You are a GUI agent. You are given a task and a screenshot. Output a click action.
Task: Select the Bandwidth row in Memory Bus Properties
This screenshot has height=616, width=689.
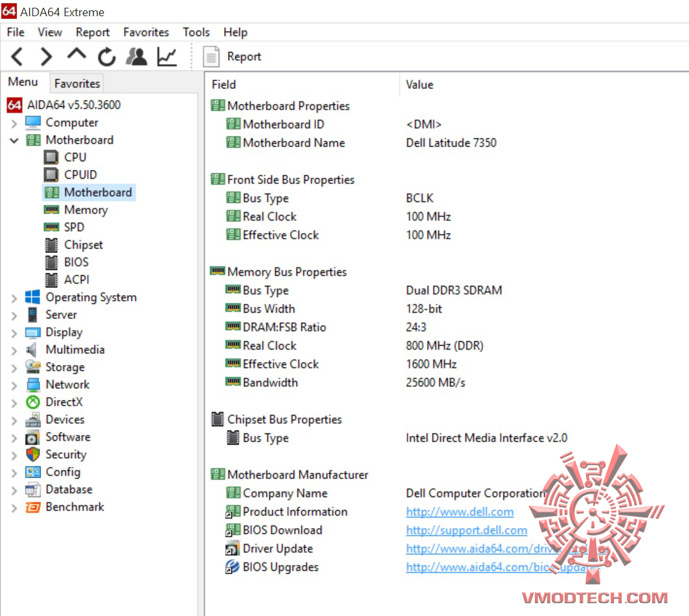448,383
